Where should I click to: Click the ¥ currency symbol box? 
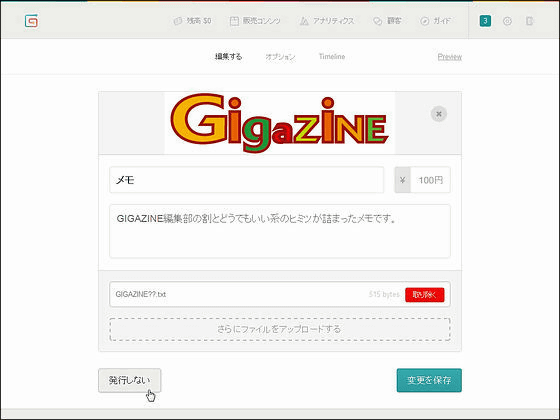click(402, 180)
